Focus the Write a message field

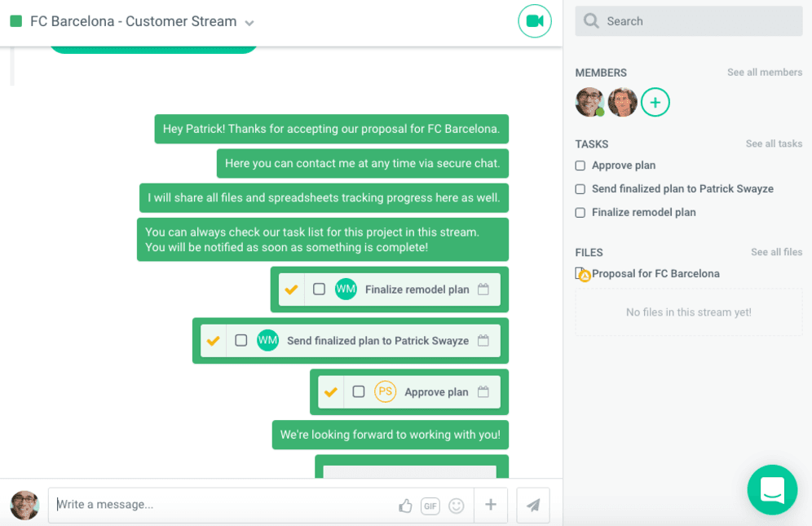click(220, 505)
